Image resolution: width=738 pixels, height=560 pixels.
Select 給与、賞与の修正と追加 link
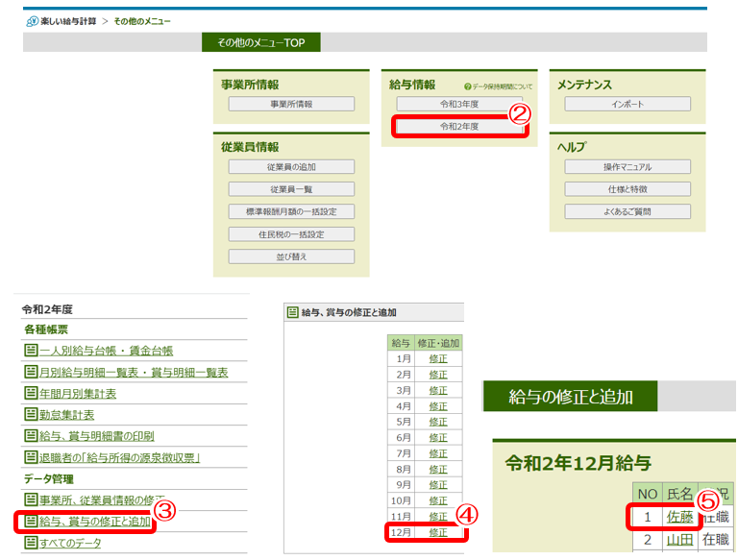click(94, 522)
